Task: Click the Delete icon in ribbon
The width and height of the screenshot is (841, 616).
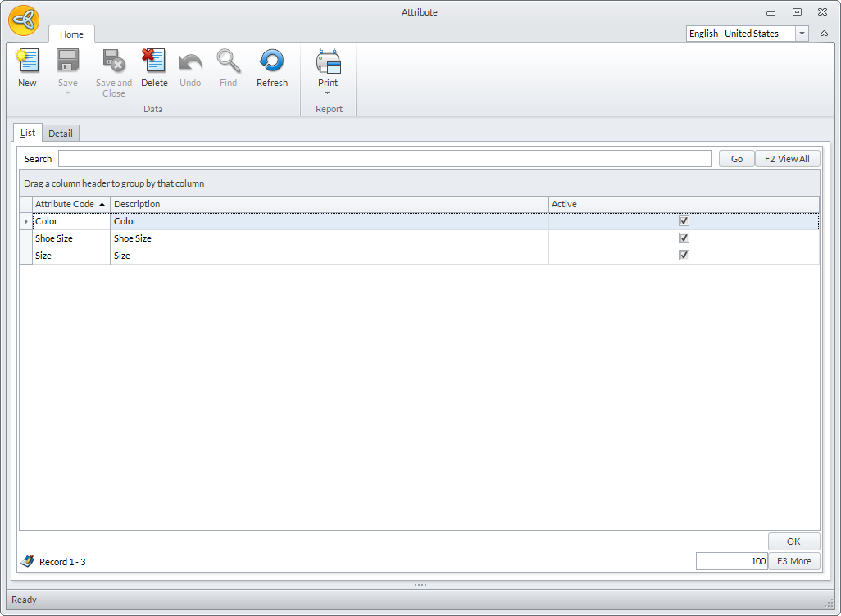Action: click(x=153, y=61)
